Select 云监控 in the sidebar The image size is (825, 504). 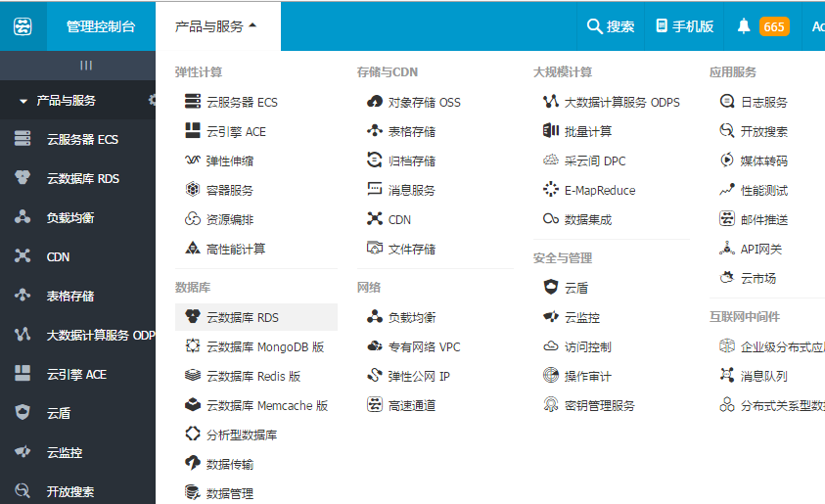(65, 452)
